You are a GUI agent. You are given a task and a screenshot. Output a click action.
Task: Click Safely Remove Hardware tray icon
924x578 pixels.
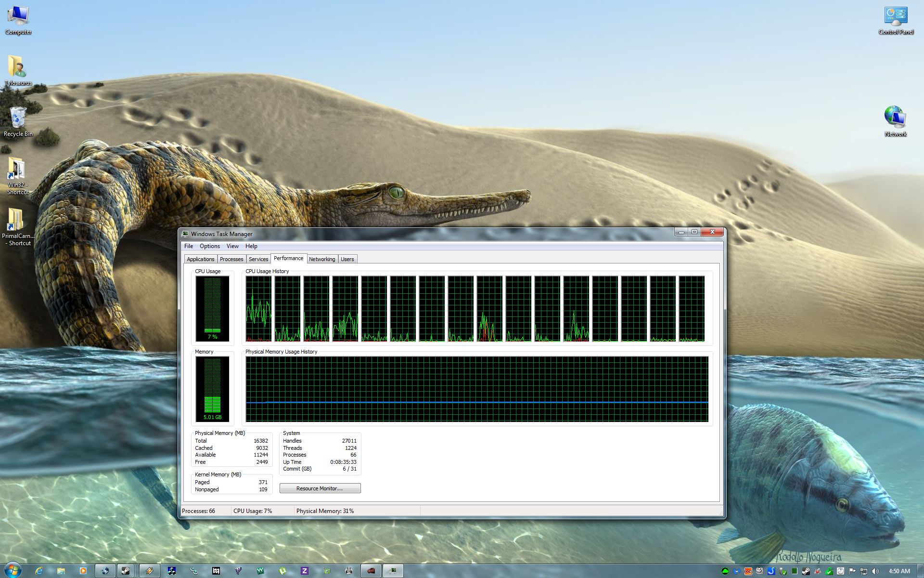point(783,571)
